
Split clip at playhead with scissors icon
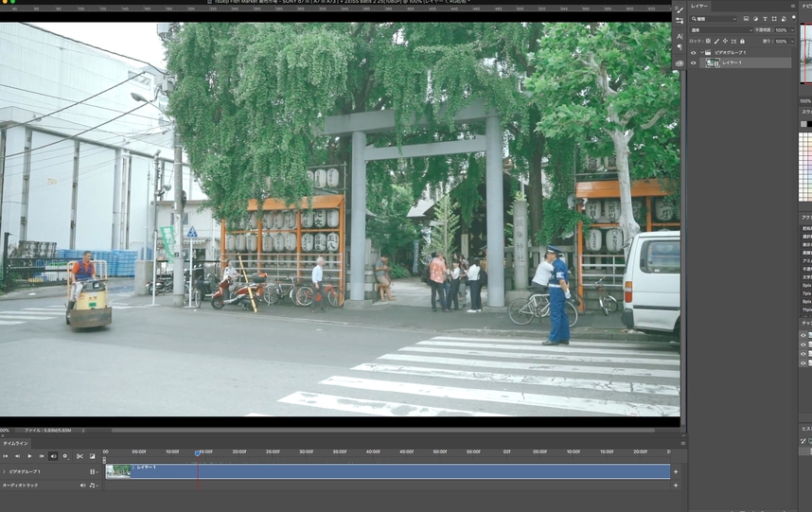click(x=79, y=456)
